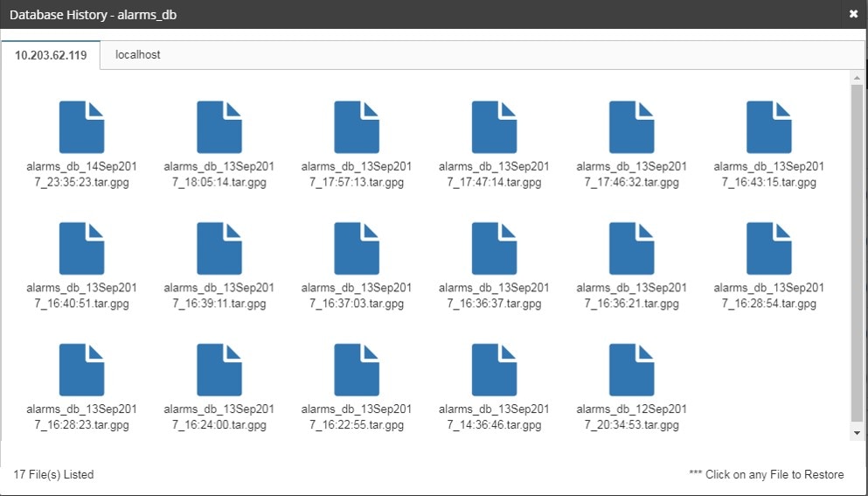Click the scrollbar up arrow
The image size is (868, 496).
click(x=857, y=78)
